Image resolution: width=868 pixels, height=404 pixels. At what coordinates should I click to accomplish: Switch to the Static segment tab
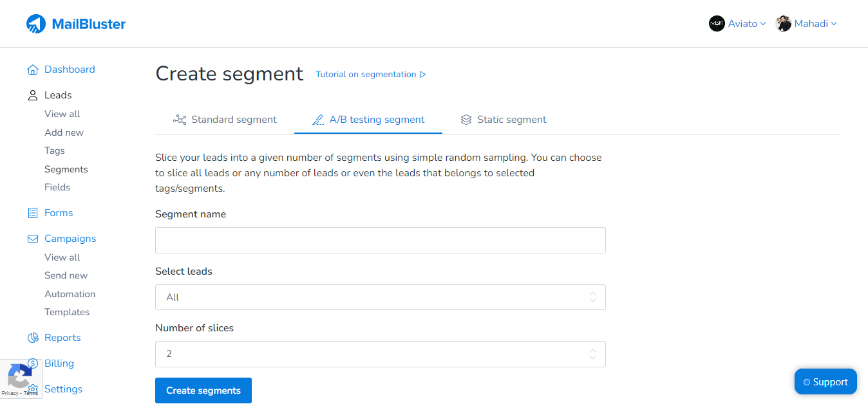(x=511, y=119)
